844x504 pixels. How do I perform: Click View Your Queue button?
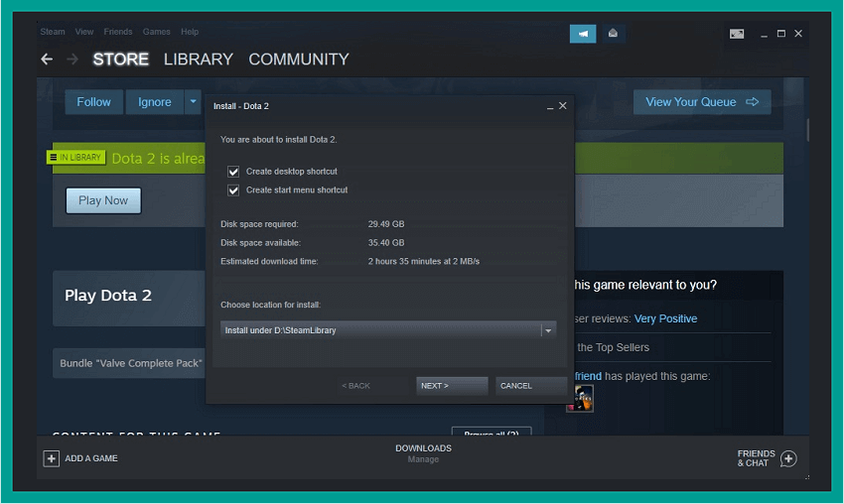(702, 101)
